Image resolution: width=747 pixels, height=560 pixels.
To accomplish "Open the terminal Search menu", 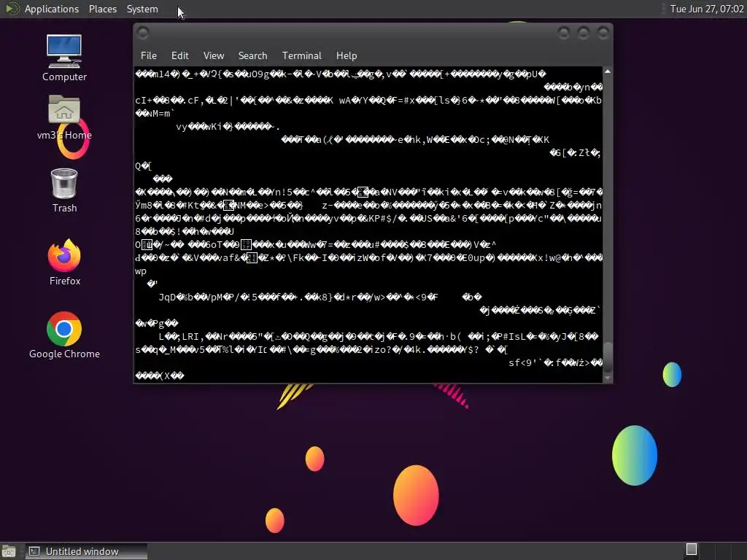I will pos(252,55).
